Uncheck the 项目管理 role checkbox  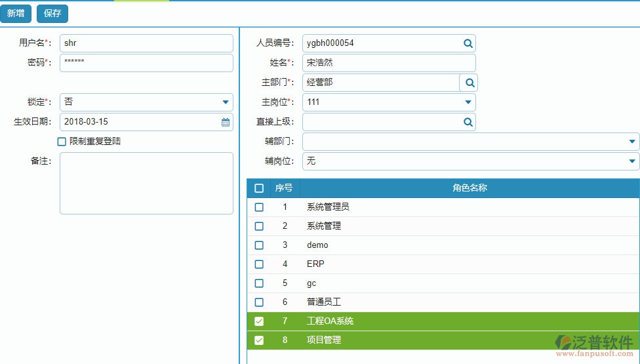point(259,340)
